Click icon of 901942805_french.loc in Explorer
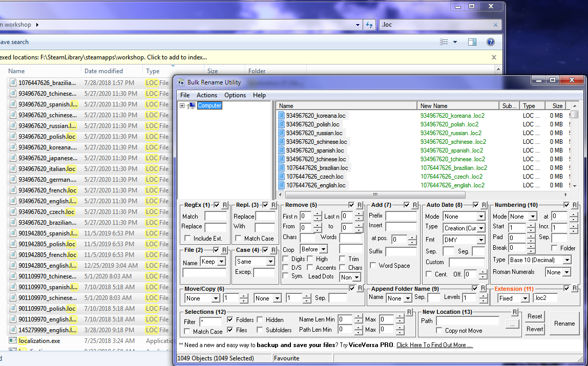Screen dimensions: 588x366 point(13,255)
